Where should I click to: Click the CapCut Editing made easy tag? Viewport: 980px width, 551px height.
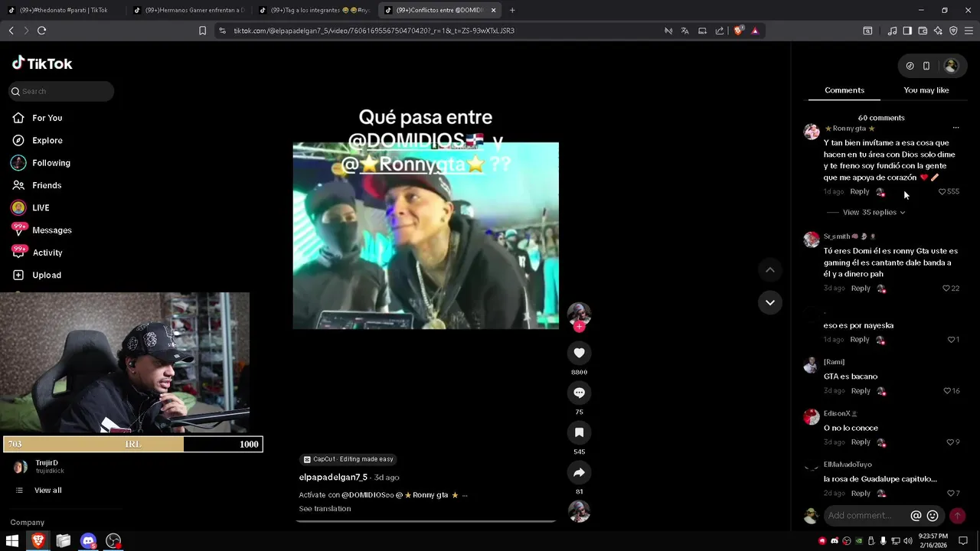tap(348, 459)
